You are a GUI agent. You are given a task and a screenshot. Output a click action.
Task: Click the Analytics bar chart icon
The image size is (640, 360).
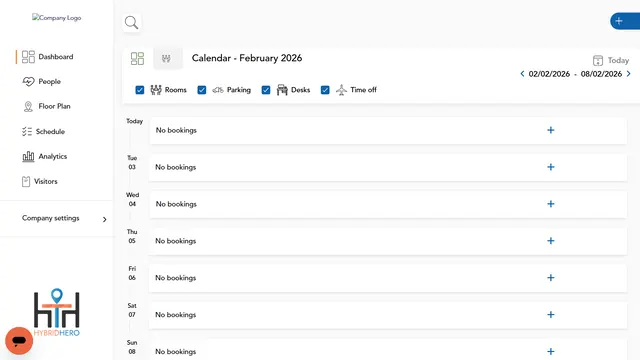28,156
